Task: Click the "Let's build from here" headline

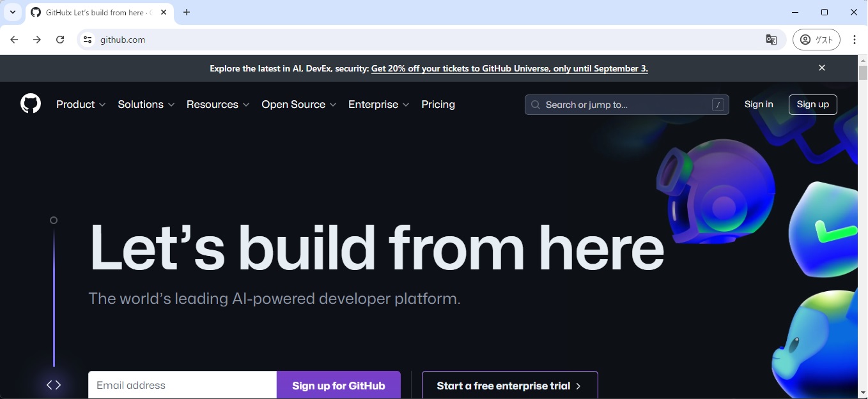Action: click(x=376, y=248)
